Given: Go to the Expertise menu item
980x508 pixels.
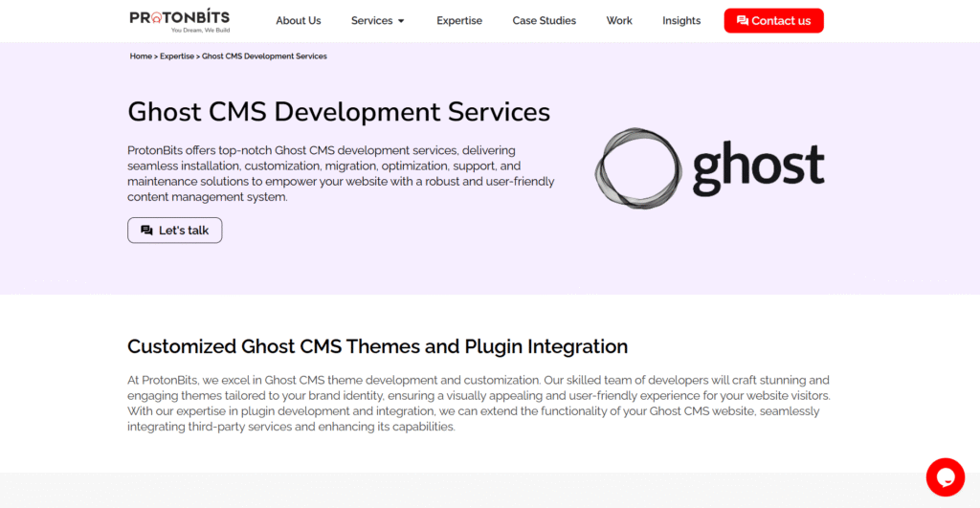Looking at the screenshot, I should click(x=459, y=21).
